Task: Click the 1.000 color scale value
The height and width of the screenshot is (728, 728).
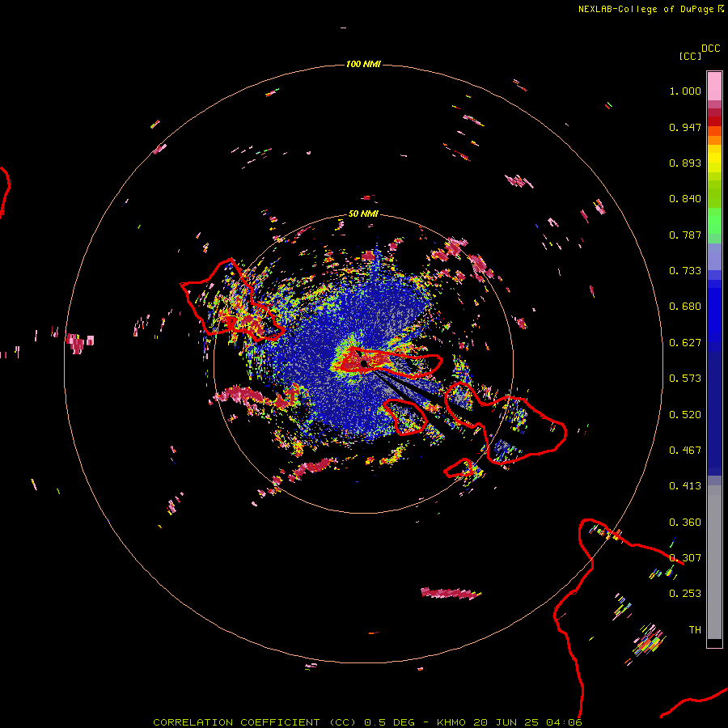Action: 685,91
